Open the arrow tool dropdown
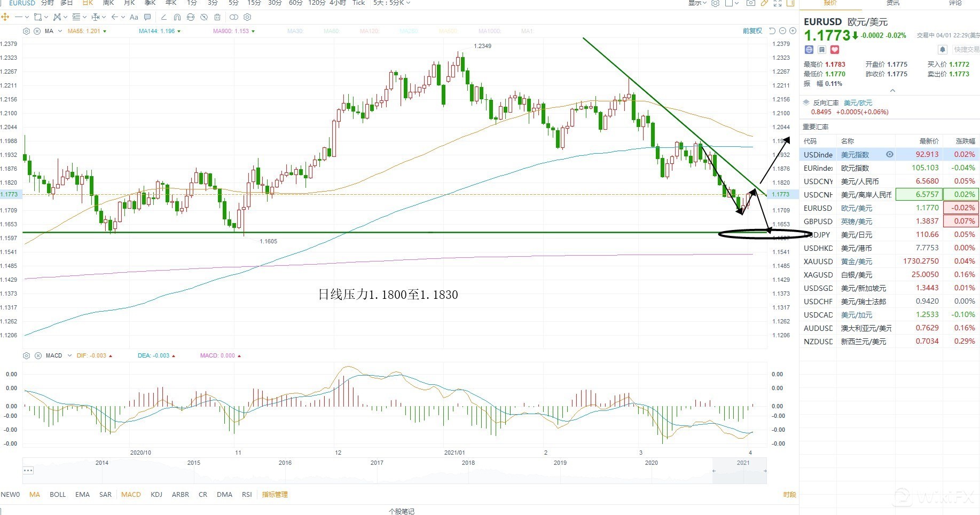This screenshot has height=515, width=980. point(123,17)
